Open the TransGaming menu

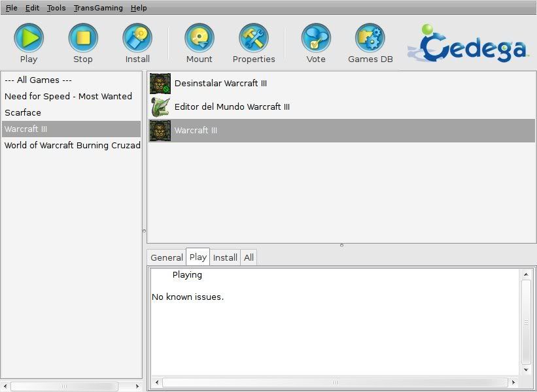(98, 8)
